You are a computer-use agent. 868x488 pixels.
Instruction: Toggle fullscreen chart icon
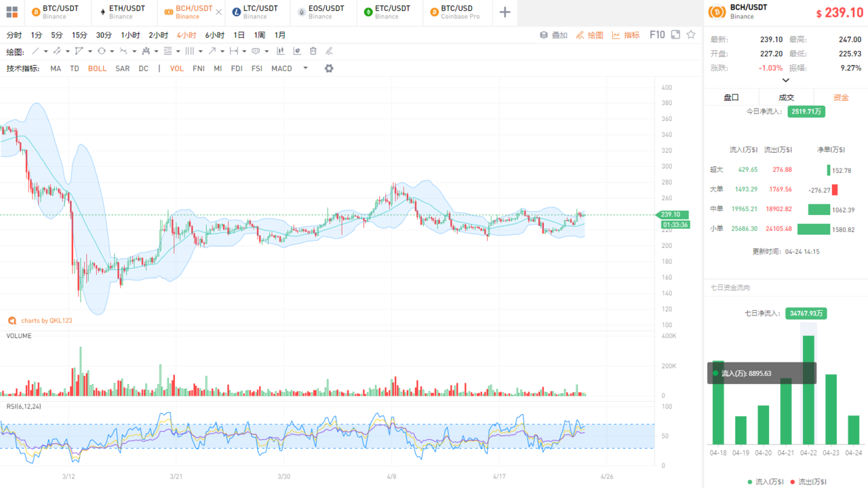click(x=675, y=35)
